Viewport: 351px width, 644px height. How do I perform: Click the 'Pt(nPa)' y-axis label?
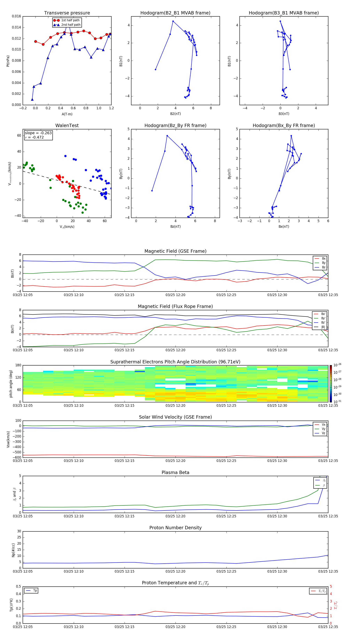[8, 61]
